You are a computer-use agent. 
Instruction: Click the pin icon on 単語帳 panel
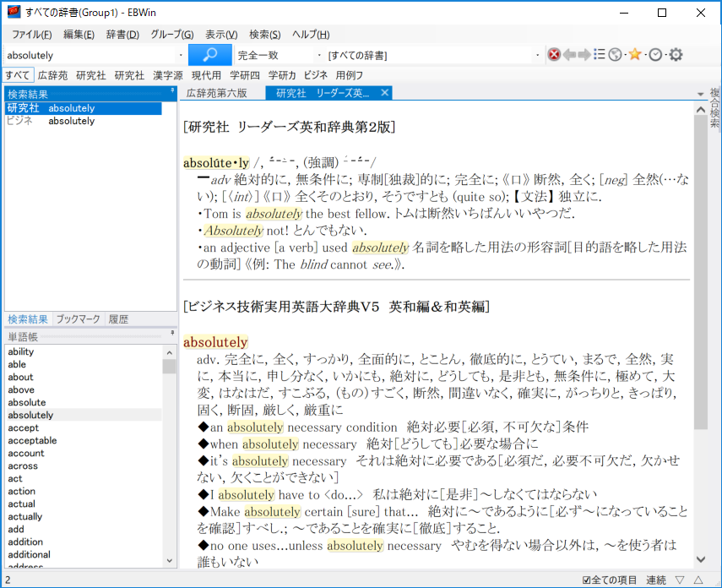pos(172,333)
